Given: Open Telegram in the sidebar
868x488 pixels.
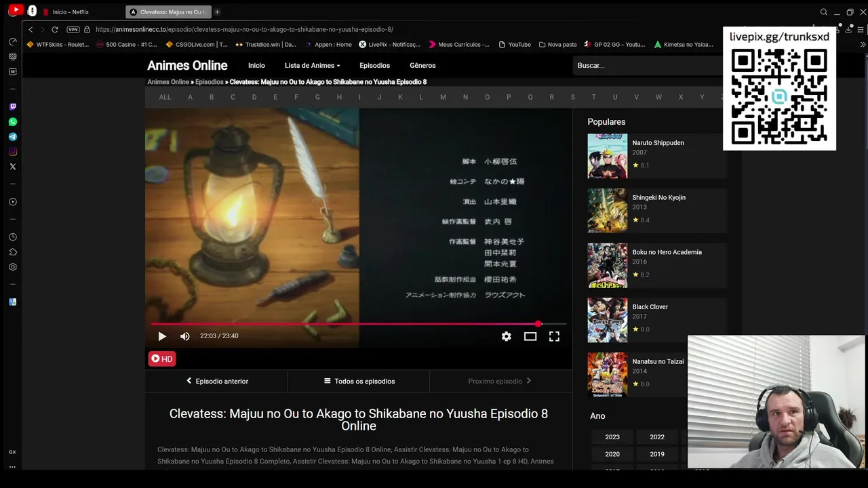Looking at the screenshot, I should [x=12, y=137].
